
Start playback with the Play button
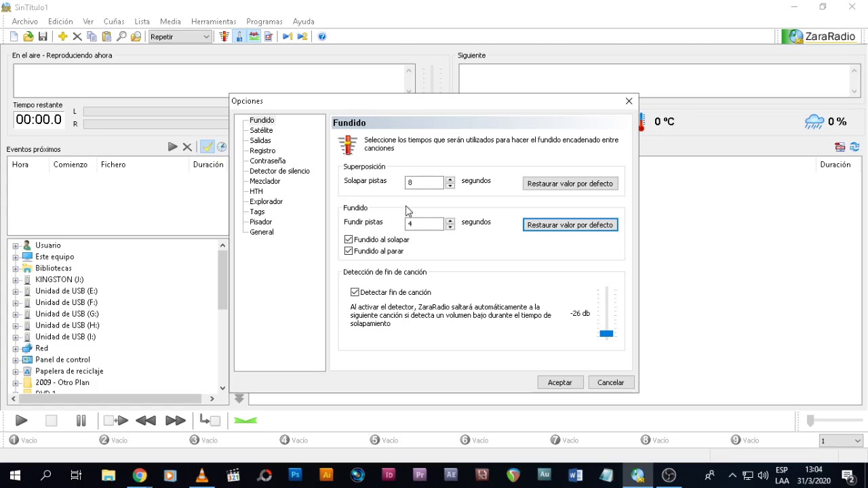(x=21, y=421)
